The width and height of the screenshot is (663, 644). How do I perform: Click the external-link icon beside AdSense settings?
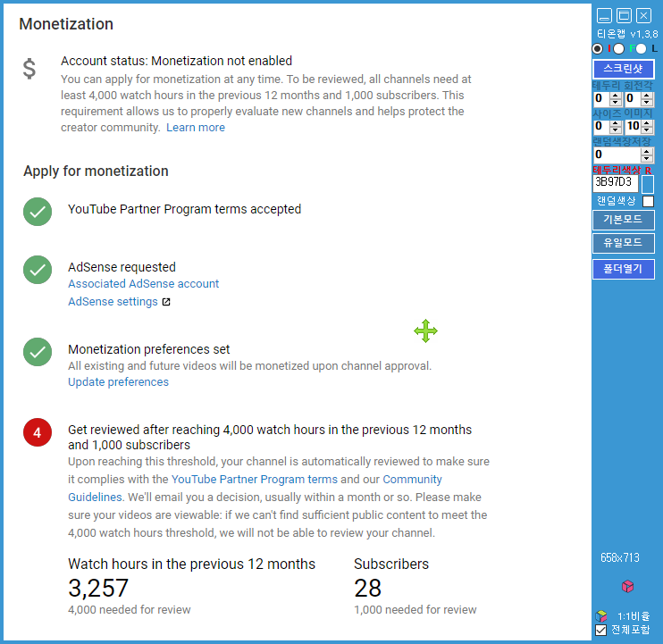166,302
